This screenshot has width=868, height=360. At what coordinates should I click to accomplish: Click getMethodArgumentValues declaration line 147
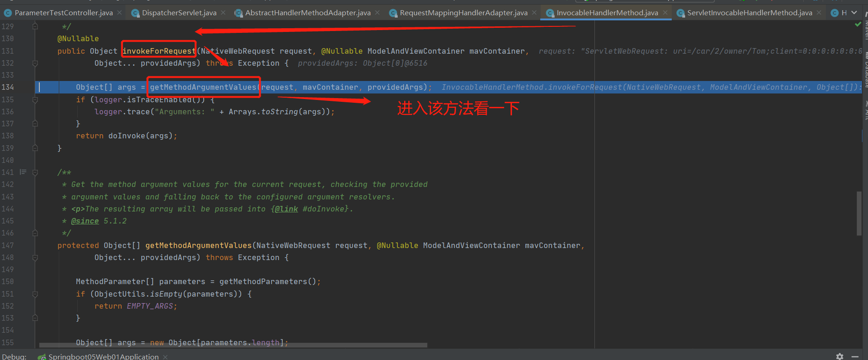pos(199,245)
